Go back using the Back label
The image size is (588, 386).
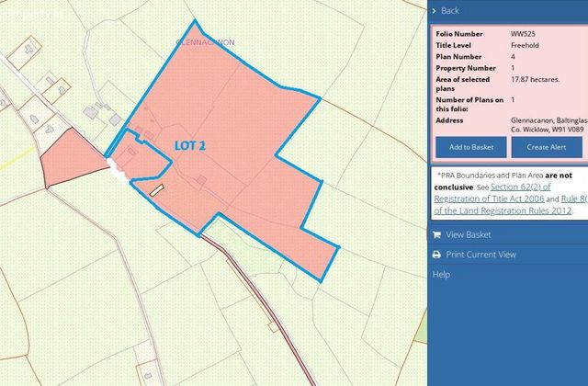(x=450, y=11)
